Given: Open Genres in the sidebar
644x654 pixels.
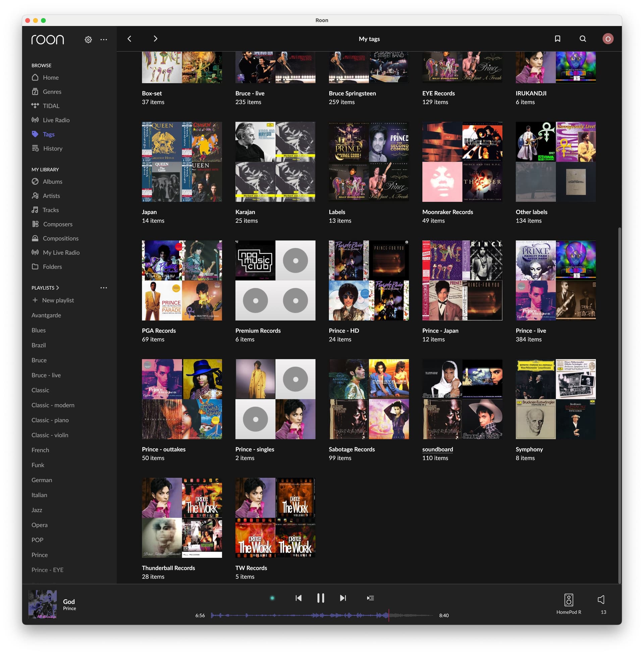Looking at the screenshot, I should tap(47, 92).
